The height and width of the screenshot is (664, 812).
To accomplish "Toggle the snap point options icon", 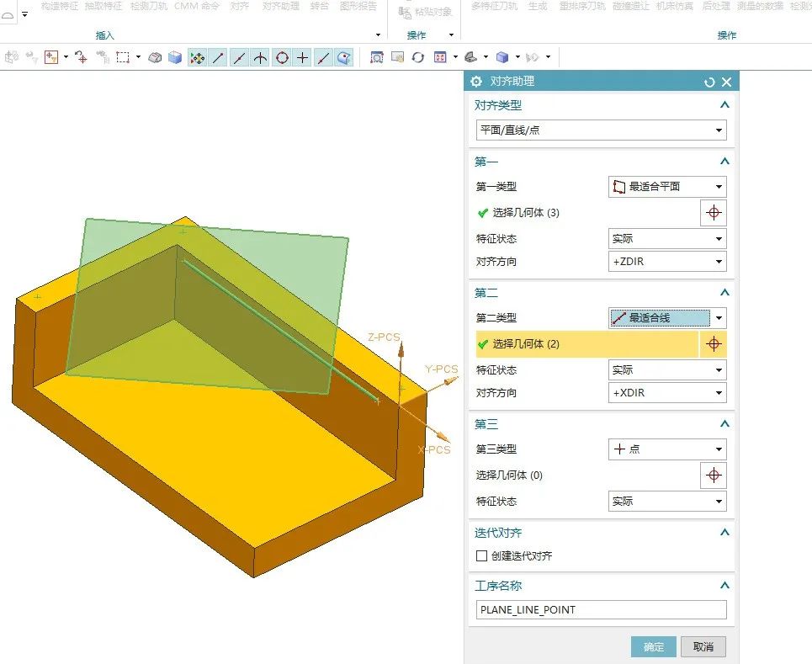I will 197,57.
